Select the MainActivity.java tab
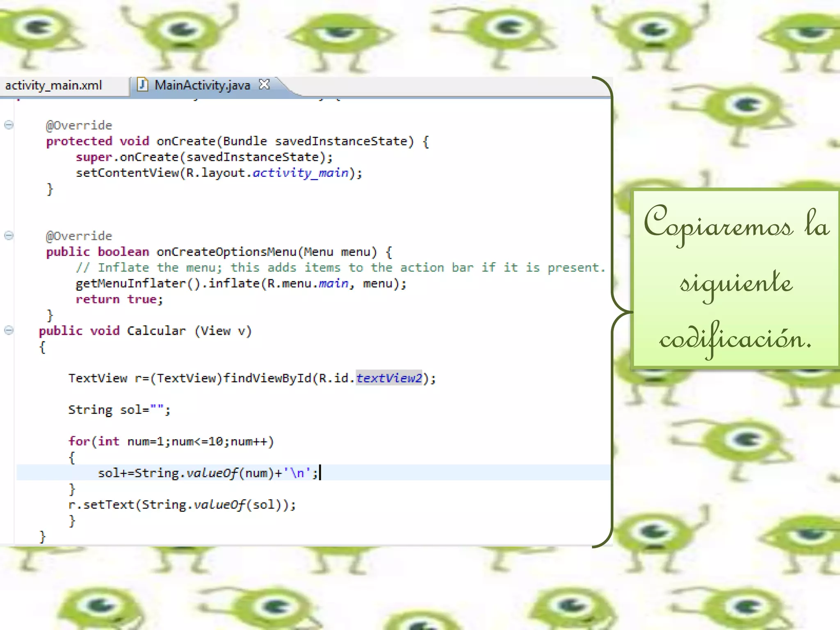Viewport: 840px width, 630px height. point(202,85)
